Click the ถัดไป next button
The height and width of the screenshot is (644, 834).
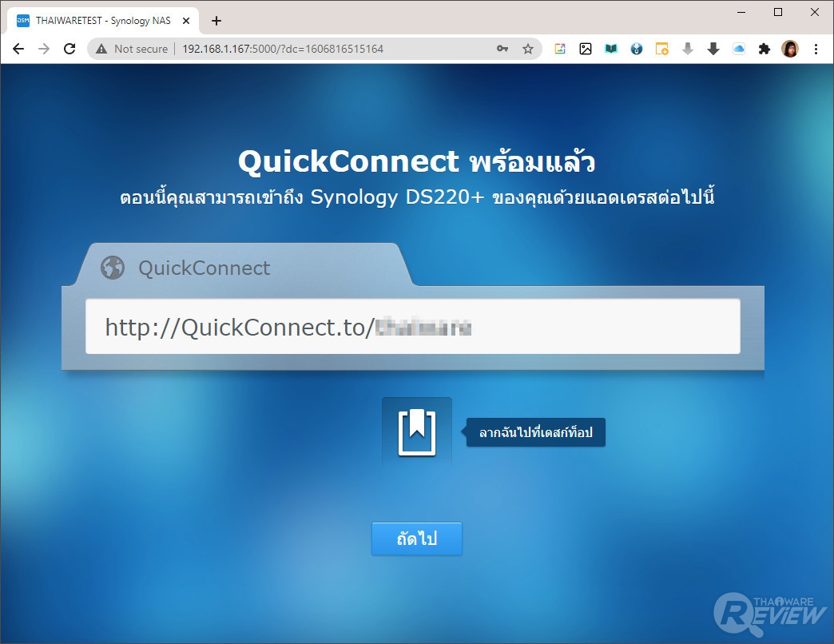click(417, 539)
